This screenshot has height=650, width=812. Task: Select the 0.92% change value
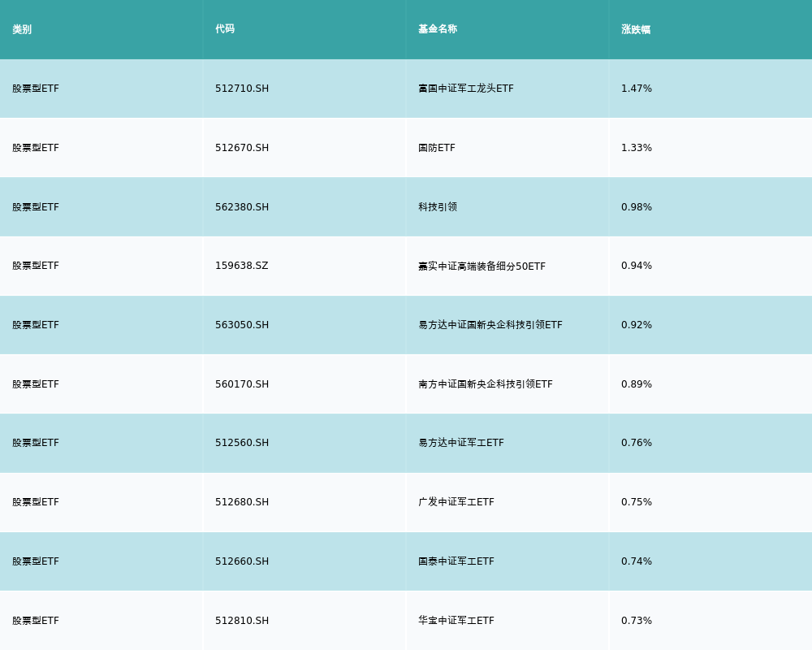(637, 325)
